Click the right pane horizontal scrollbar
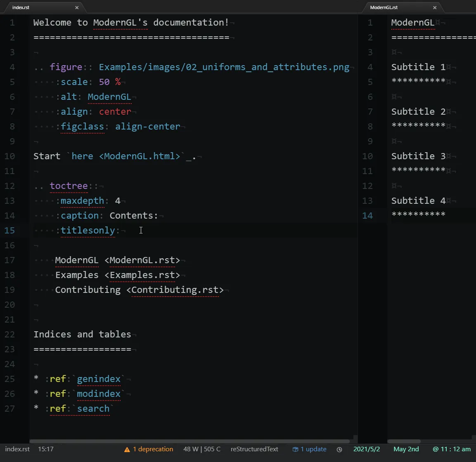This screenshot has height=462, width=476. pyautogui.click(x=405, y=441)
